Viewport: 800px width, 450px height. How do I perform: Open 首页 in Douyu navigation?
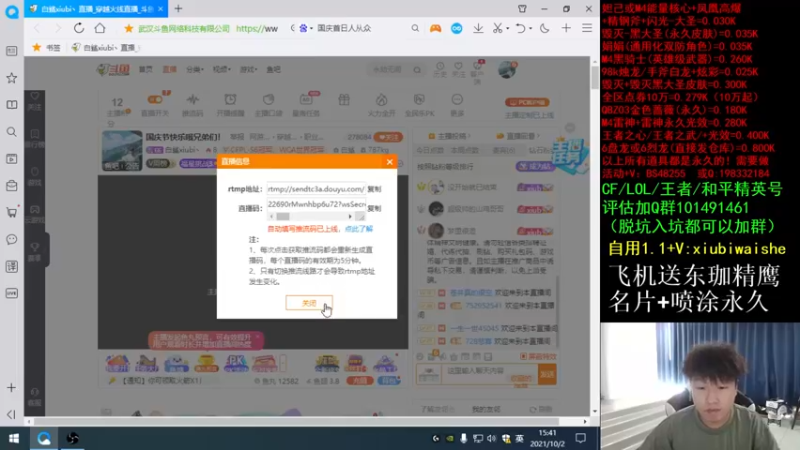click(x=146, y=69)
